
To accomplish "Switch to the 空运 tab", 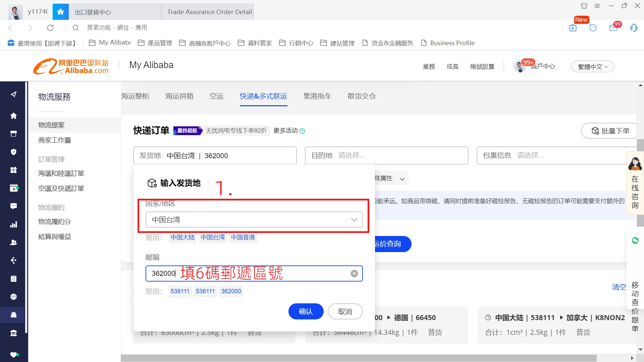I will 216,96.
